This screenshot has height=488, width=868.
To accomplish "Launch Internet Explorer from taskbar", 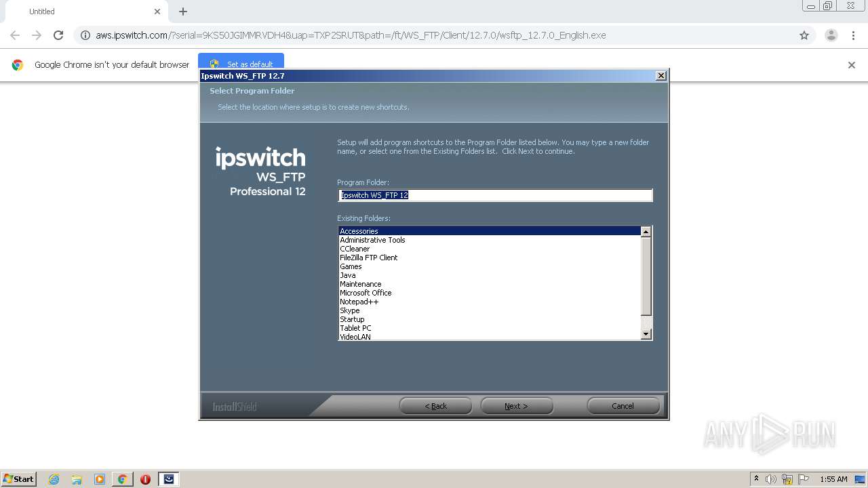I will coord(54,479).
